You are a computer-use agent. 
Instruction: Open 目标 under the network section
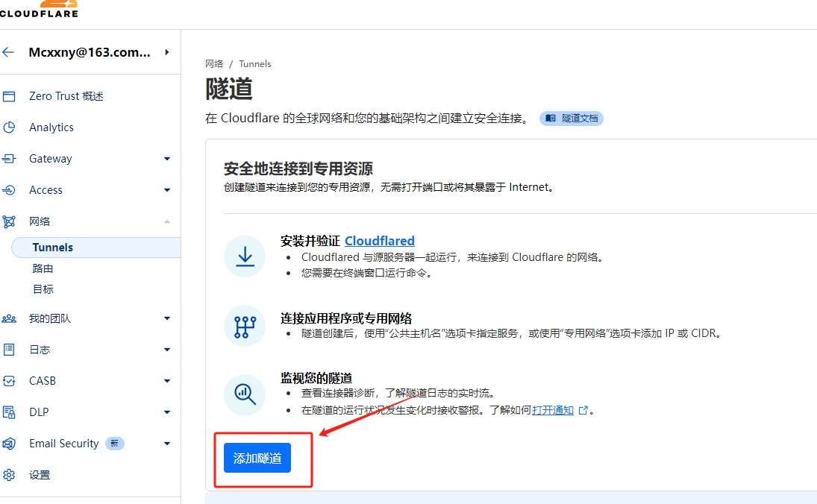(x=43, y=289)
